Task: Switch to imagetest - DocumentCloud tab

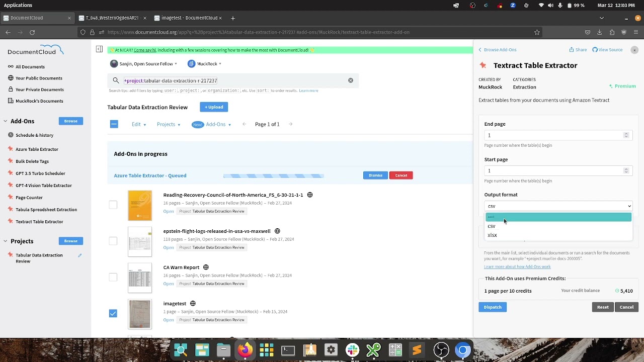Action: click(188, 18)
